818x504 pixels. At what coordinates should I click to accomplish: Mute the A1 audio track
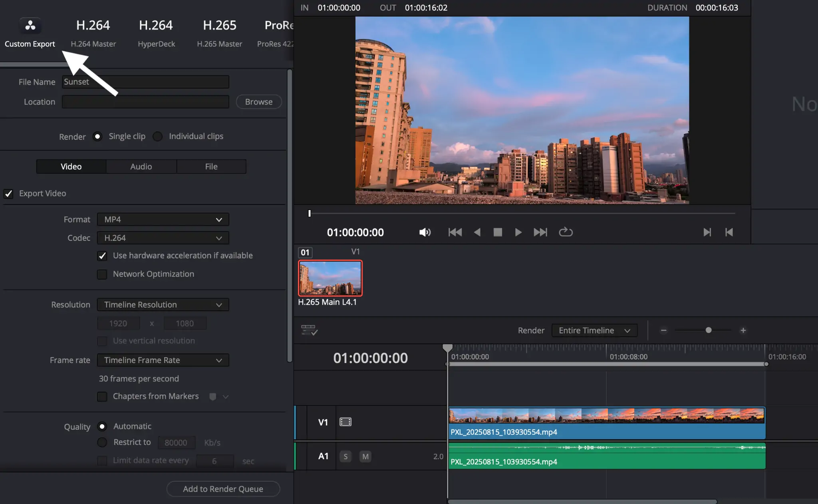(365, 456)
